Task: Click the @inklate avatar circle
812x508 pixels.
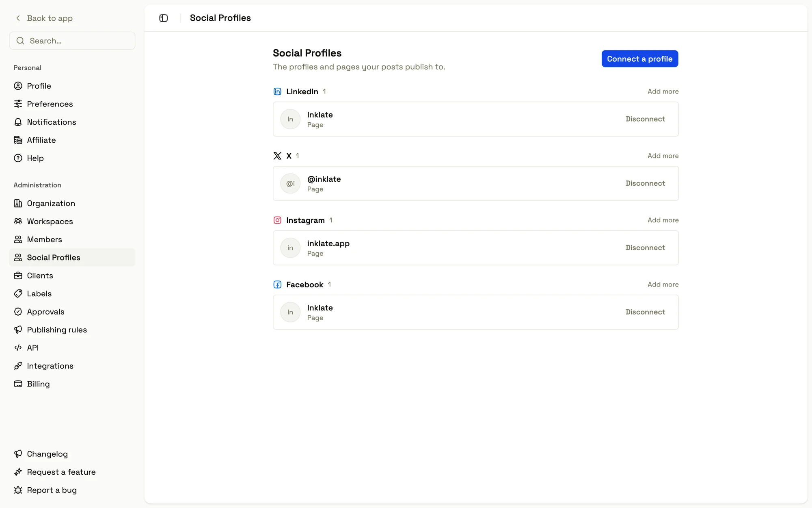Action: pos(290,183)
